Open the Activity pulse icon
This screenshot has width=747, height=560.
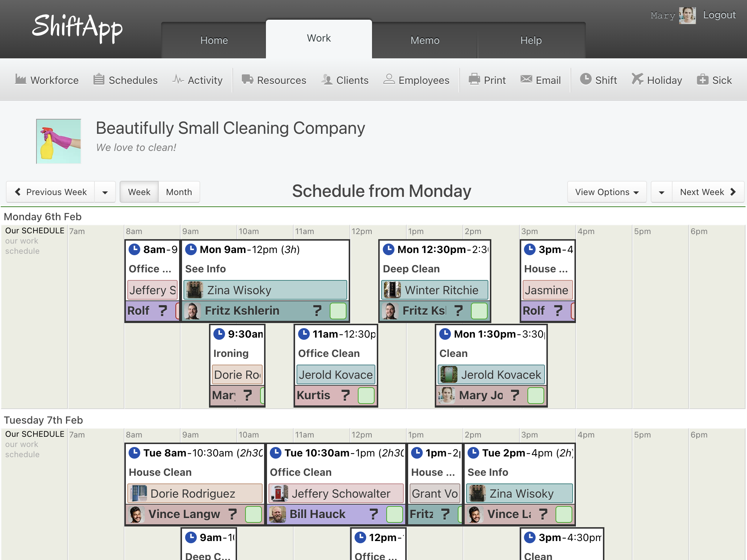(x=178, y=79)
